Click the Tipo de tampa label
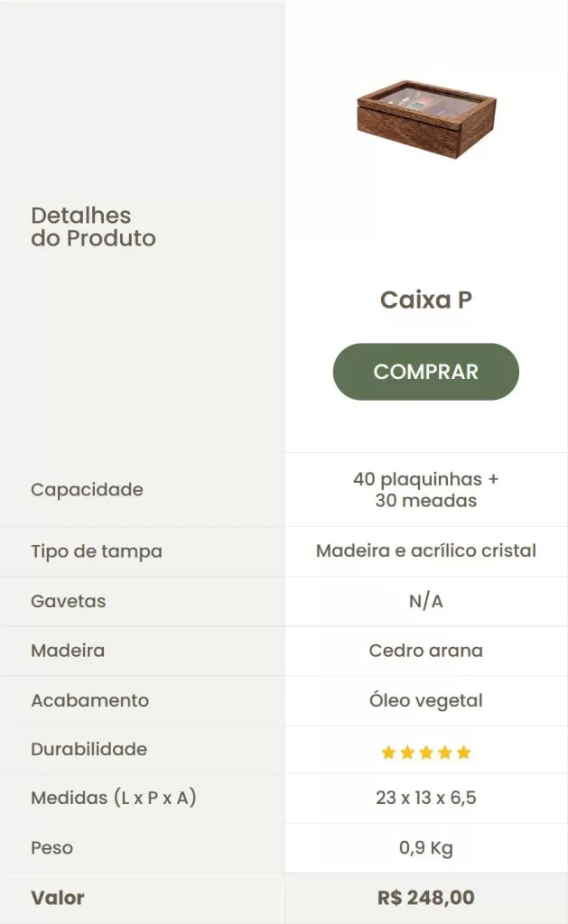This screenshot has height=924, width=568. [x=97, y=551]
